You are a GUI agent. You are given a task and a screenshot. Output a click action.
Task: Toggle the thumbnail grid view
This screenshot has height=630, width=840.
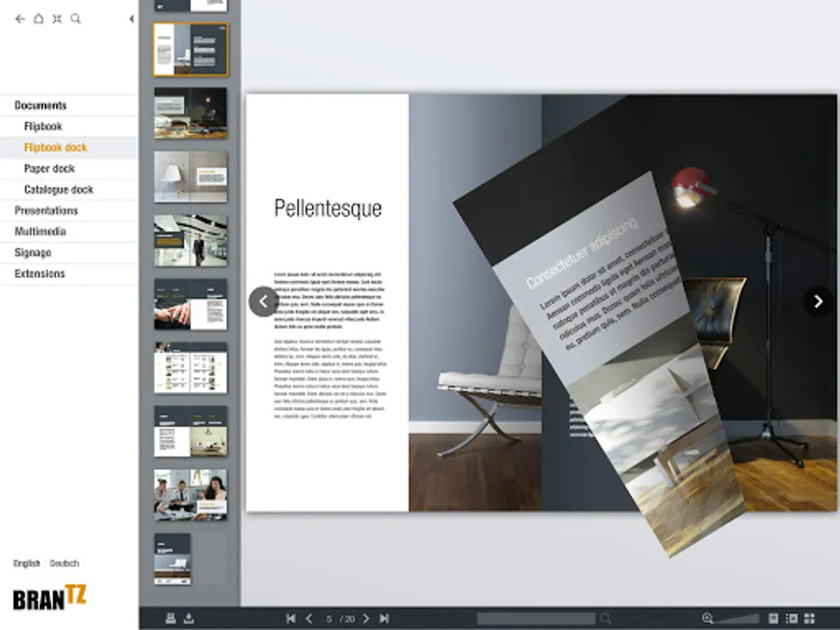(x=810, y=618)
